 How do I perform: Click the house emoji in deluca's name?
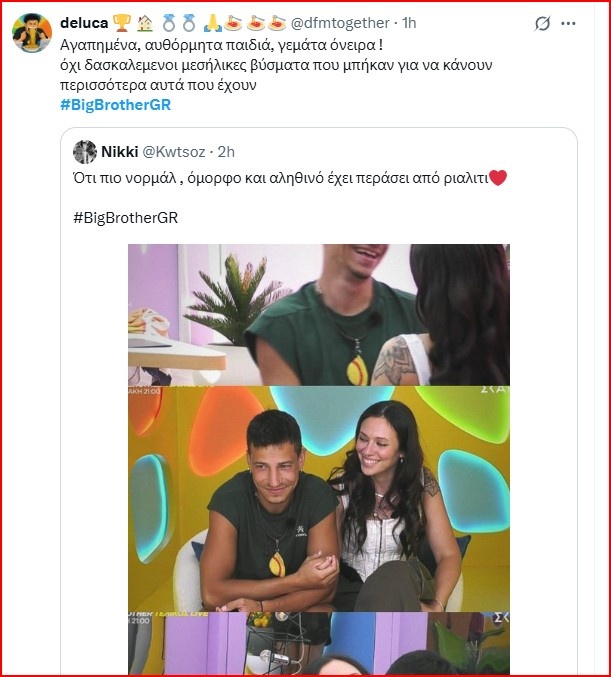[x=145, y=22]
